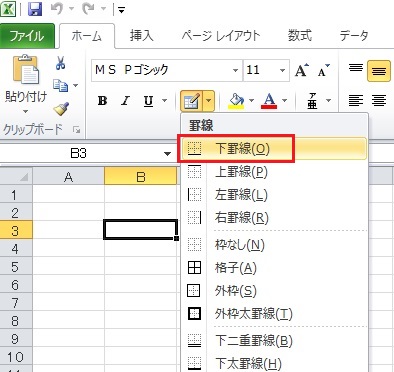Collapse the Borders dropdown arrow
The height and width of the screenshot is (372, 394).
coord(209,101)
